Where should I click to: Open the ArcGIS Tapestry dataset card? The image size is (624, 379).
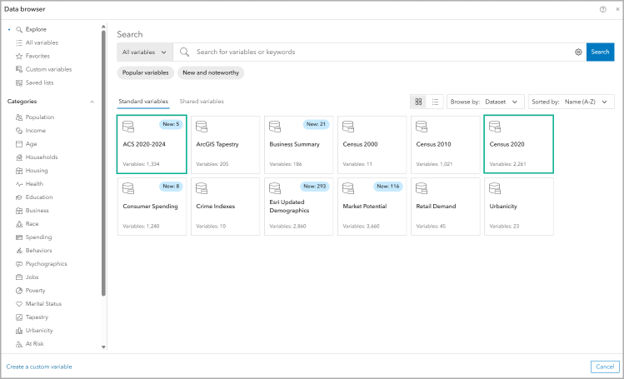click(225, 145)
